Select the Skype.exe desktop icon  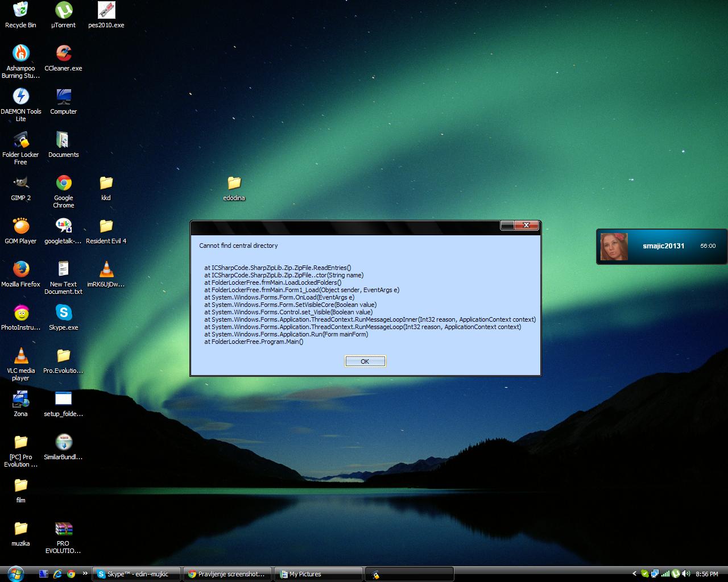(64, 318)
